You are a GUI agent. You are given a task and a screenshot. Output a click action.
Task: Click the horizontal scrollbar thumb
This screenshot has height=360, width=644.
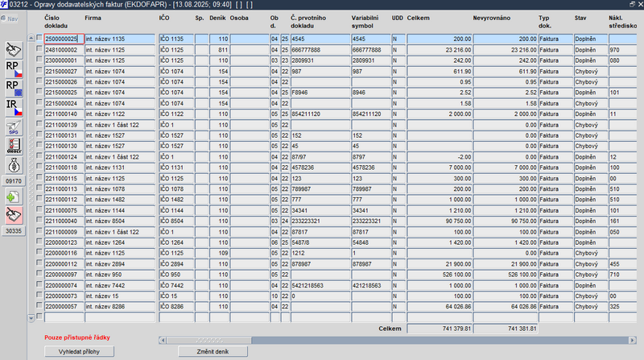pos(209,341)
